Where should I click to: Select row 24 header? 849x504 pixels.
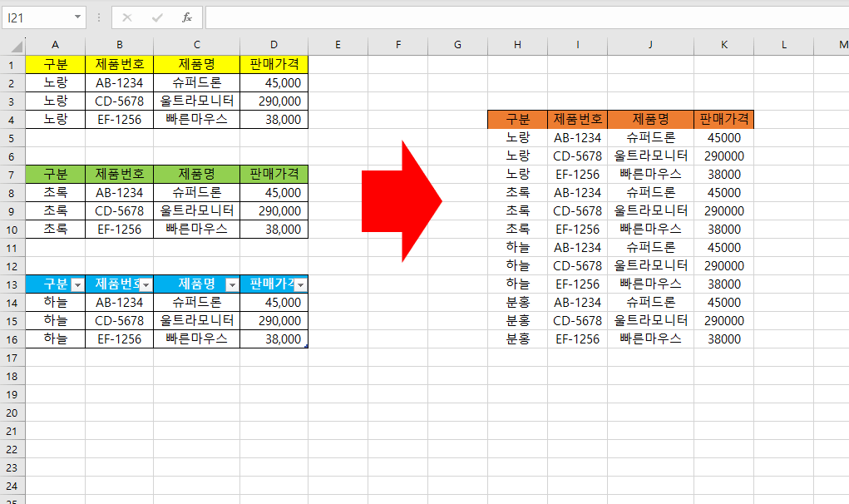[x=12, y=487]
